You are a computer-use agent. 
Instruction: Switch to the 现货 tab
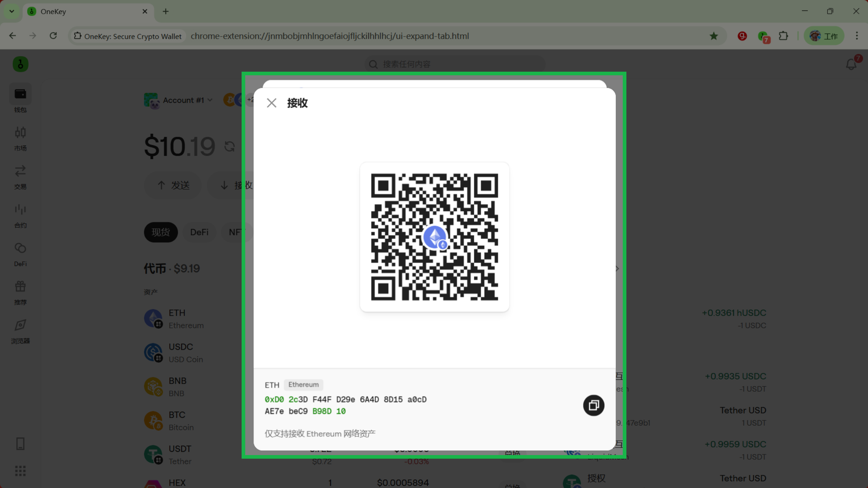coord(161,232)
